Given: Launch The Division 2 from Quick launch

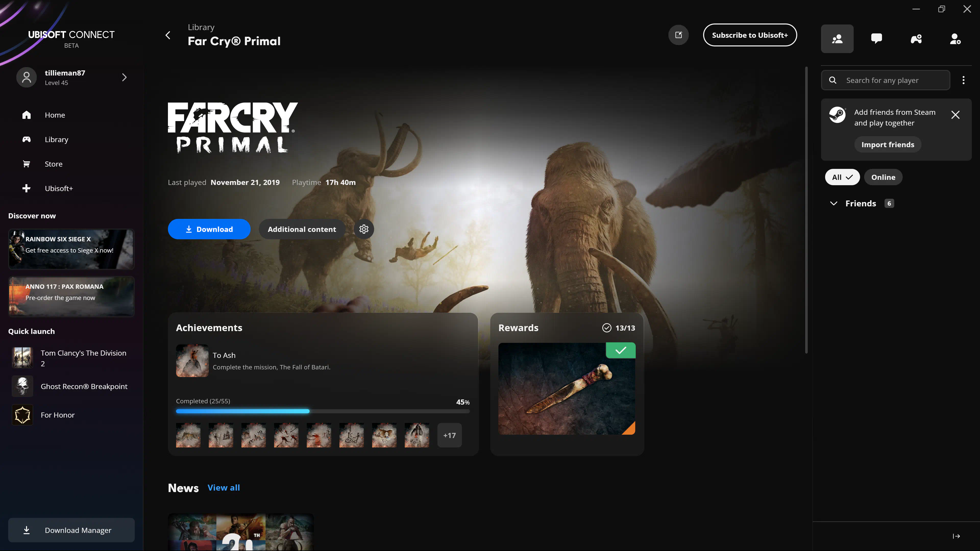Looking at the screenshot, I should 71,358.
